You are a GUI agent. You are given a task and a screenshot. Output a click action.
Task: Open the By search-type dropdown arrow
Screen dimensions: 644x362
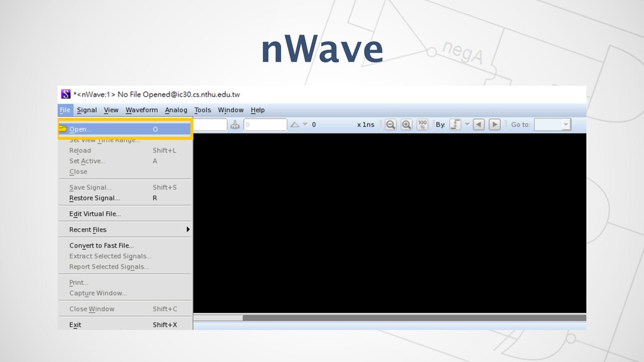point(467,124)
